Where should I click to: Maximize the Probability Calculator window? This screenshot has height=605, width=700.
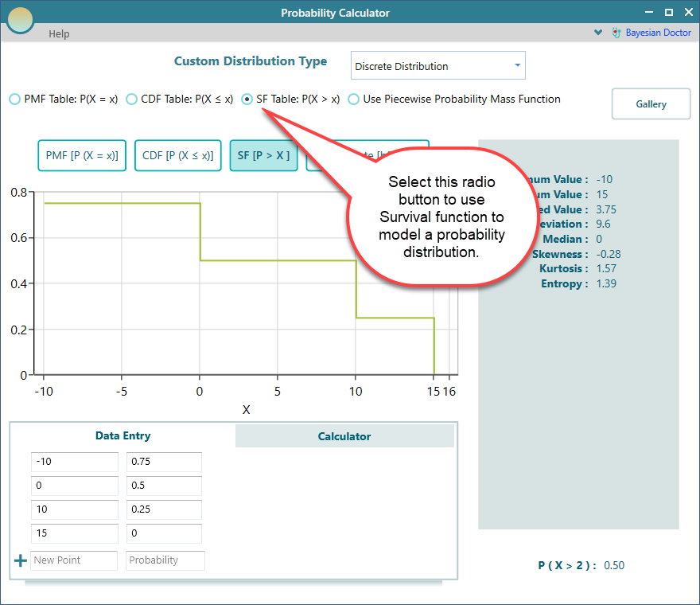coord(668,13)
